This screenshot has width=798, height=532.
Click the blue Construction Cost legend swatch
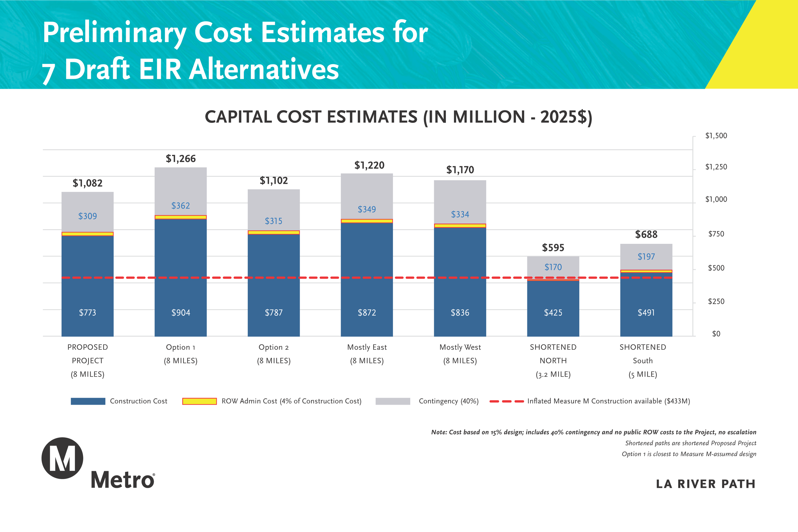point(88,401)
